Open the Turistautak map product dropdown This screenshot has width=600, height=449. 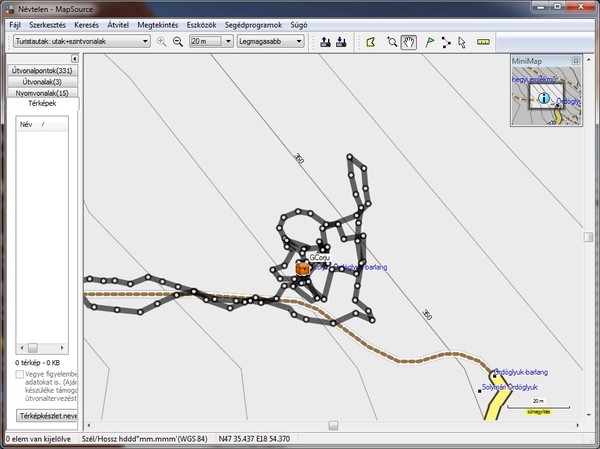(x=146, y=42)
